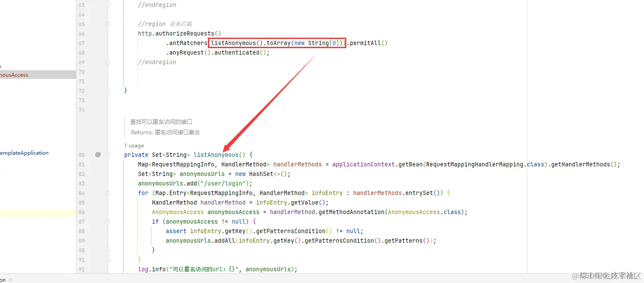Click 'new HashSet<>()' on line 82

[261, 174]
